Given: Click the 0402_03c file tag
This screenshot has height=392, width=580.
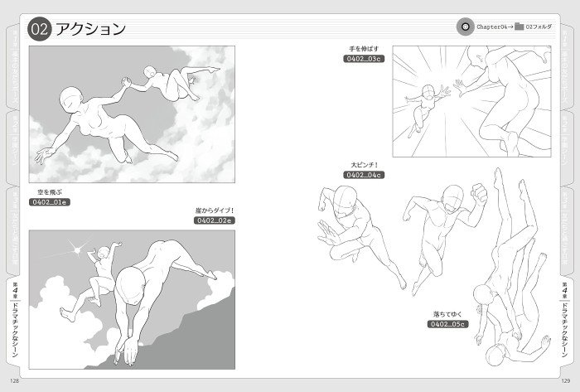Looking at the screenshot, I should [x=363, y=59].
